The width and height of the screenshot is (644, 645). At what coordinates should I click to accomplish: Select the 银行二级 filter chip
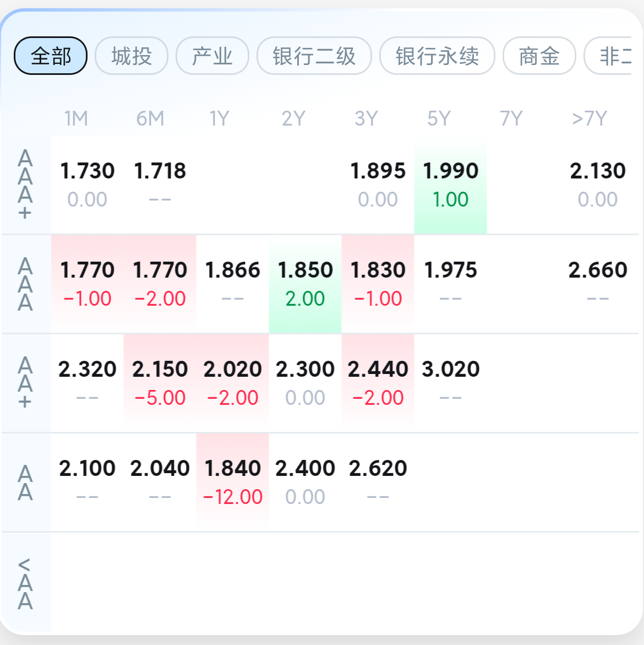point(314,56)
